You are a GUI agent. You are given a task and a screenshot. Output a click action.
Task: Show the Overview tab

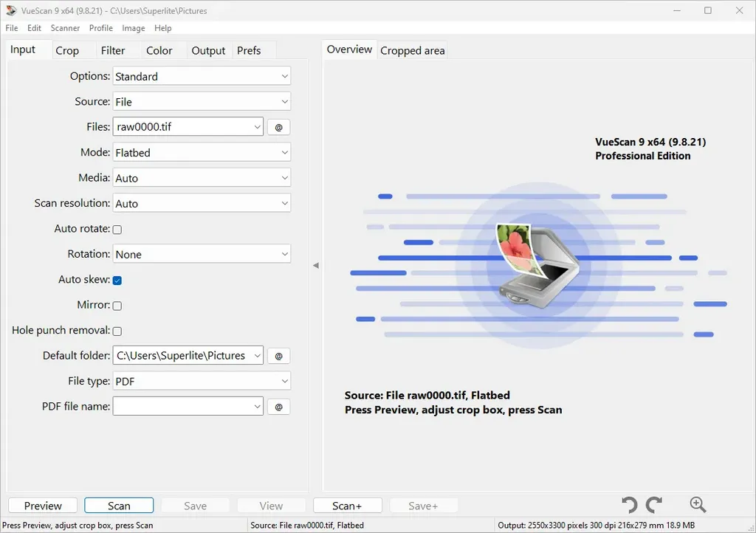(x=349, y=49)
